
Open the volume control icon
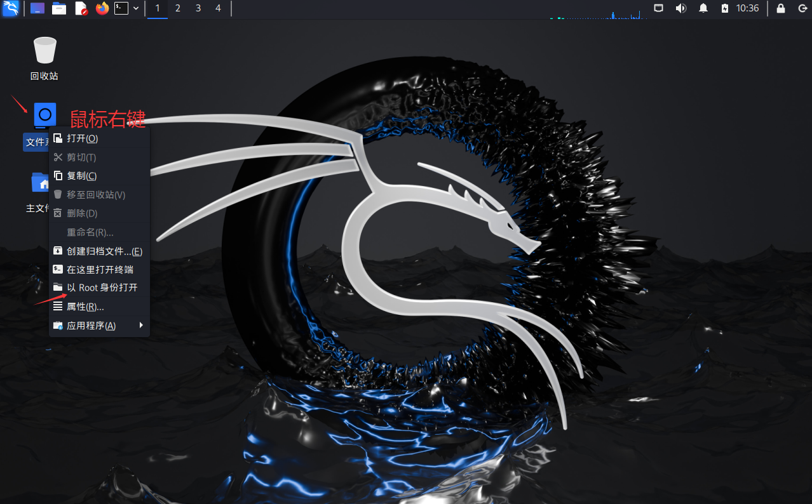(x=680, y=8)
